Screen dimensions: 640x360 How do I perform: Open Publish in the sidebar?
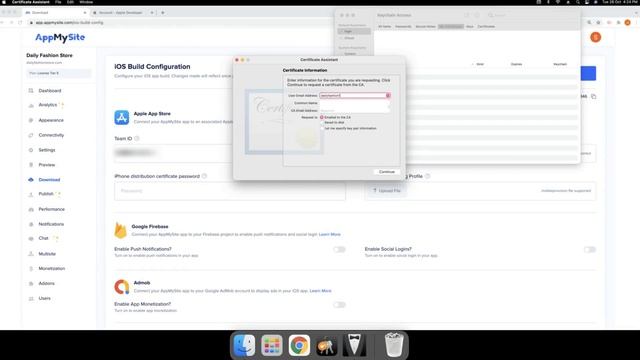[x=46, y=194]
